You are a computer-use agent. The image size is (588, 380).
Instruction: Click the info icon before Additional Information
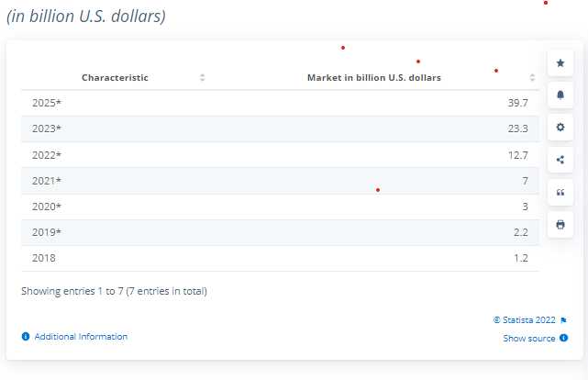point(26,337)
